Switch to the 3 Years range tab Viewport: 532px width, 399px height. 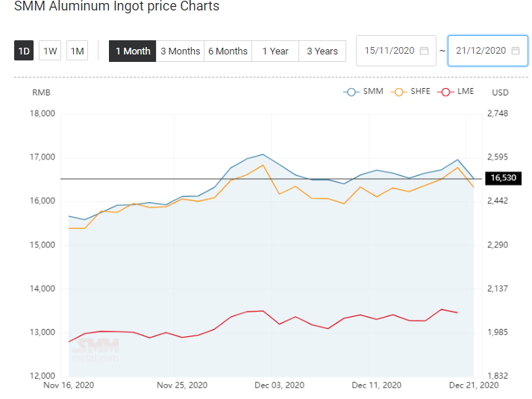tap(322, 51)
